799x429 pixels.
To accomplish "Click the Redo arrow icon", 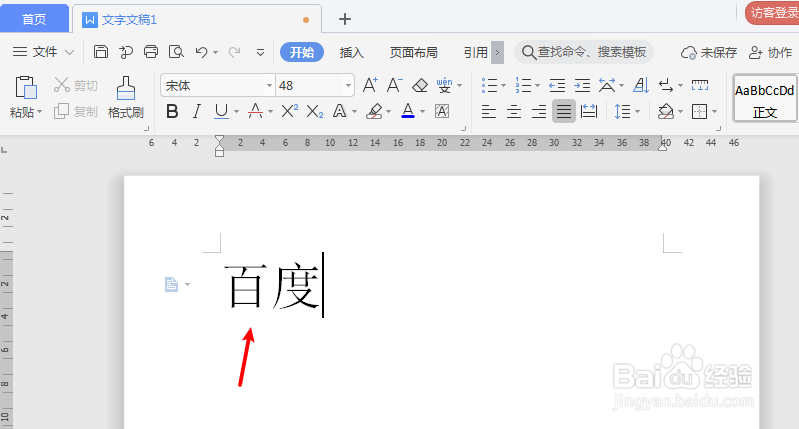I will pyautogui.click(x=234, y=52).
